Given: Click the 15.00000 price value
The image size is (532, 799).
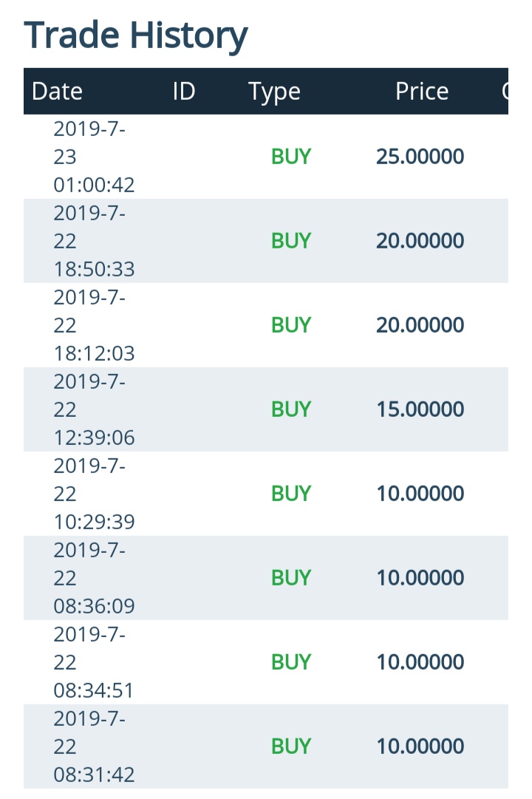Looking at the screenshot, I should click(x=420, y=409).
